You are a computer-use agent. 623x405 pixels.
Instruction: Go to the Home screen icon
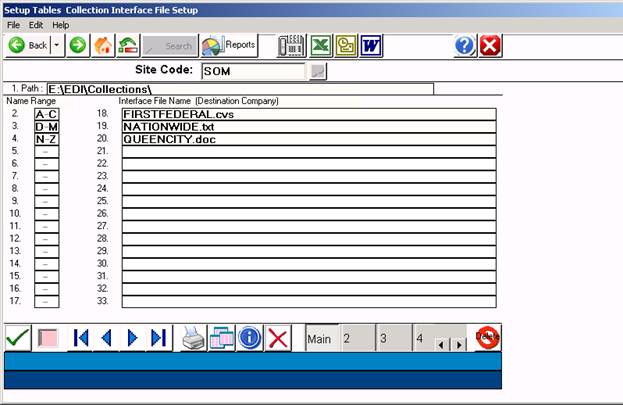pos(103,45)
